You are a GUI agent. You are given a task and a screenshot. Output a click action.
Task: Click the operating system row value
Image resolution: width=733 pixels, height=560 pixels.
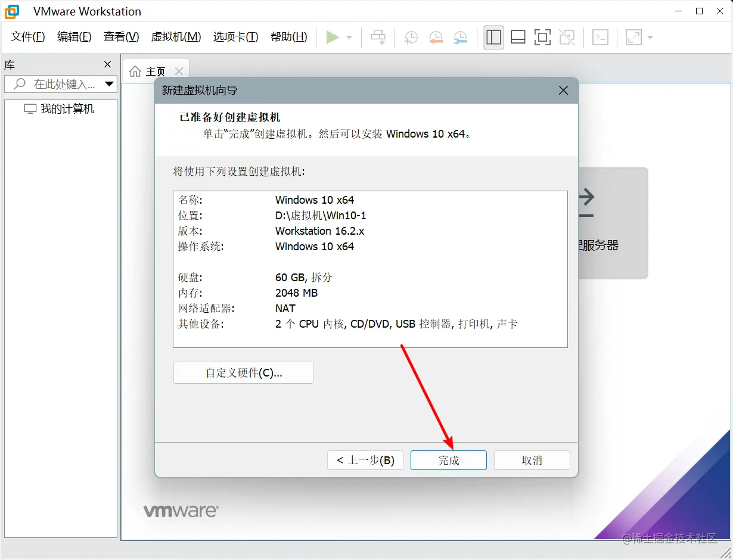[x=315, y=247]
